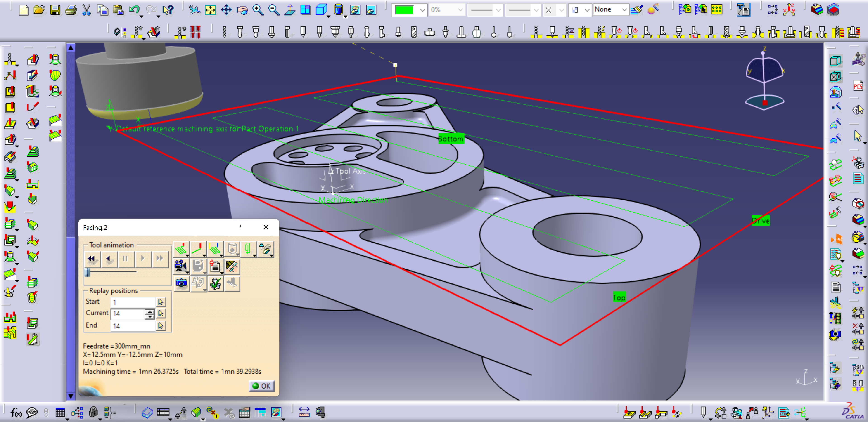Toggle Swap visible space icon
Image resolution: width=868 pixels, height=422 pixels.
(x=371, y=10)
